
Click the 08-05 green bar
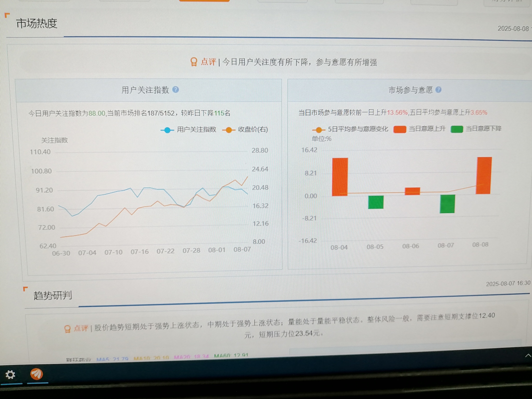tap(376, 202)
